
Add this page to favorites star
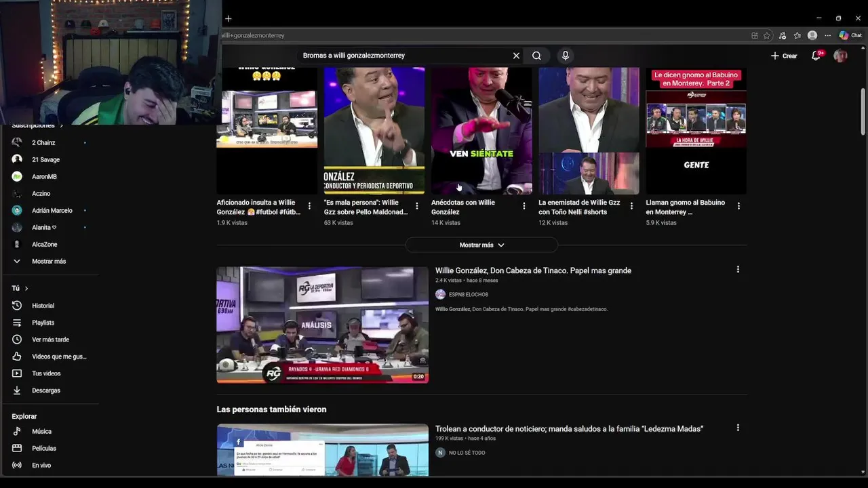[767, 35]
